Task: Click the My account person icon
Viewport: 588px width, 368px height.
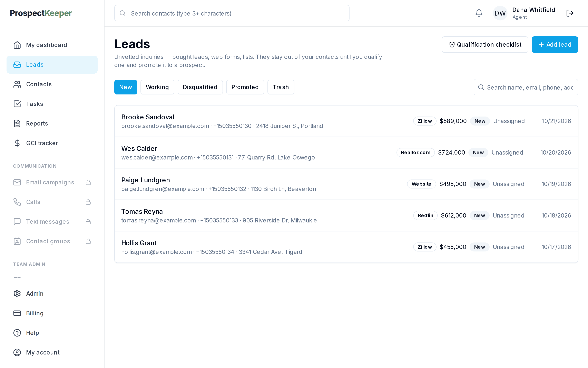Action: 17,352
